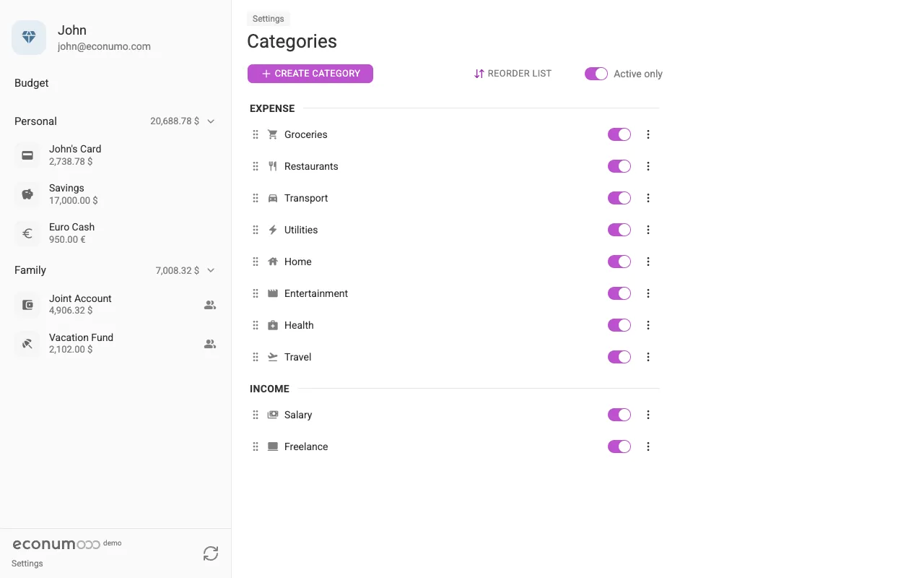Click the Travel category name
This screenshot has height=578, width=924.
[x=297, y=357]
